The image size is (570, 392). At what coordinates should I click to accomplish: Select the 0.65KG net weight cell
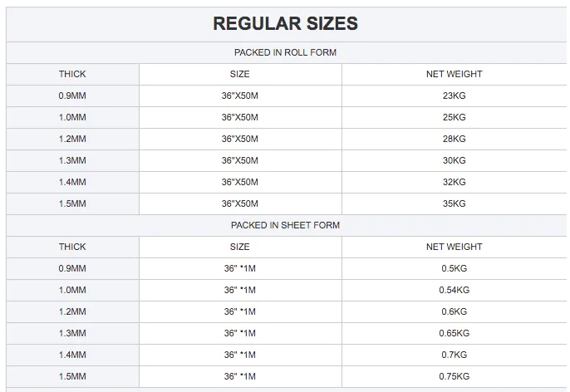454,333
